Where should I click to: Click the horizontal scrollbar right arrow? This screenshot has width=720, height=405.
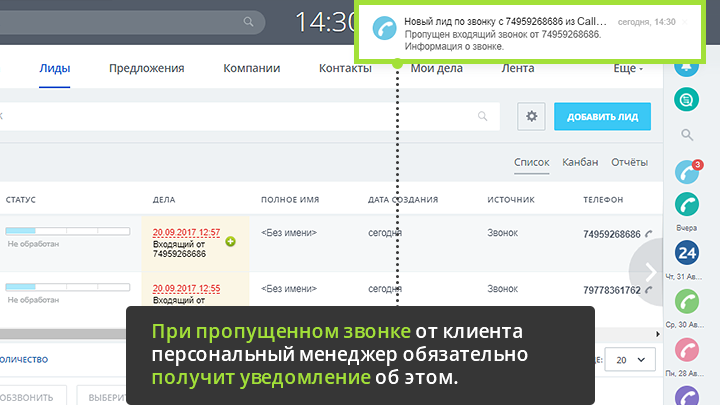click(658, 334)
